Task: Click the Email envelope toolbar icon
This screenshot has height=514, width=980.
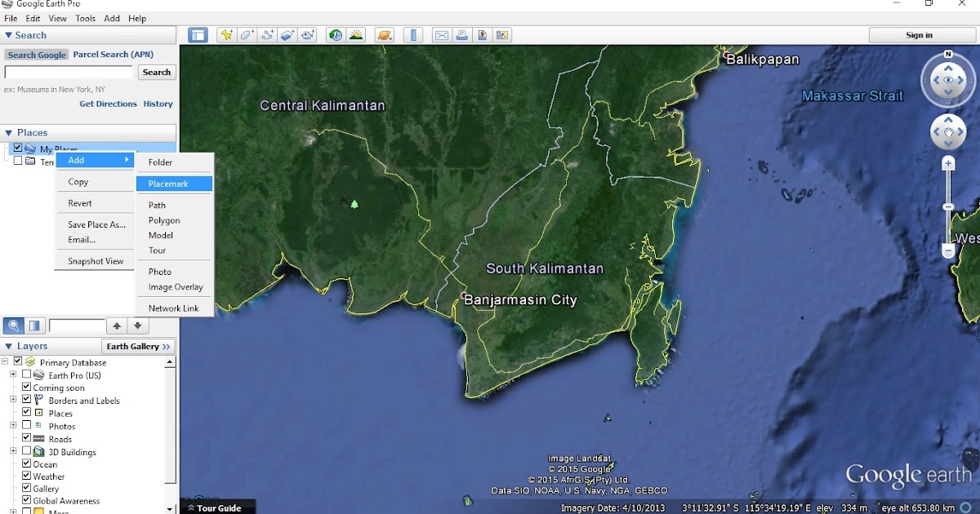Action: 442,35
